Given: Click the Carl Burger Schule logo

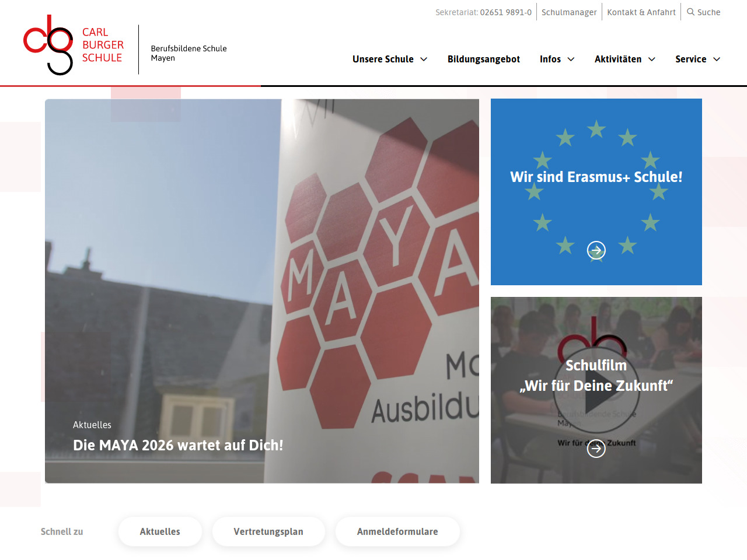Looking at the screenshot, I should 74,45.
